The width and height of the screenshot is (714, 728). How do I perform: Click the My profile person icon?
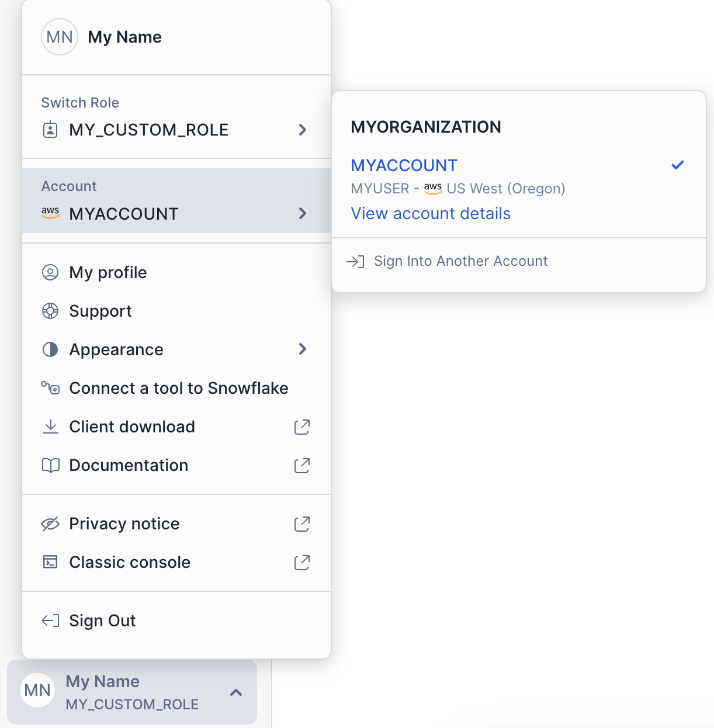[x=50, y=272]
